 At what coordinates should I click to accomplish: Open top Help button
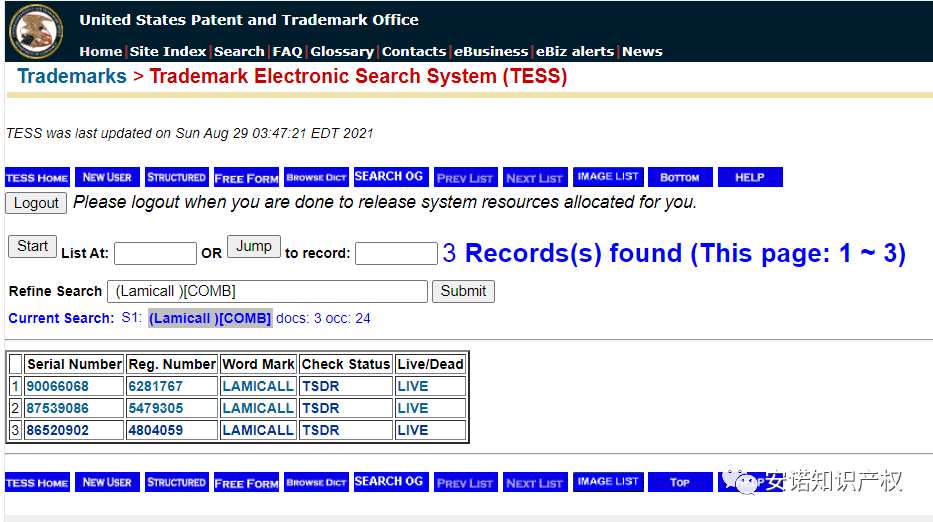(750, 177)
